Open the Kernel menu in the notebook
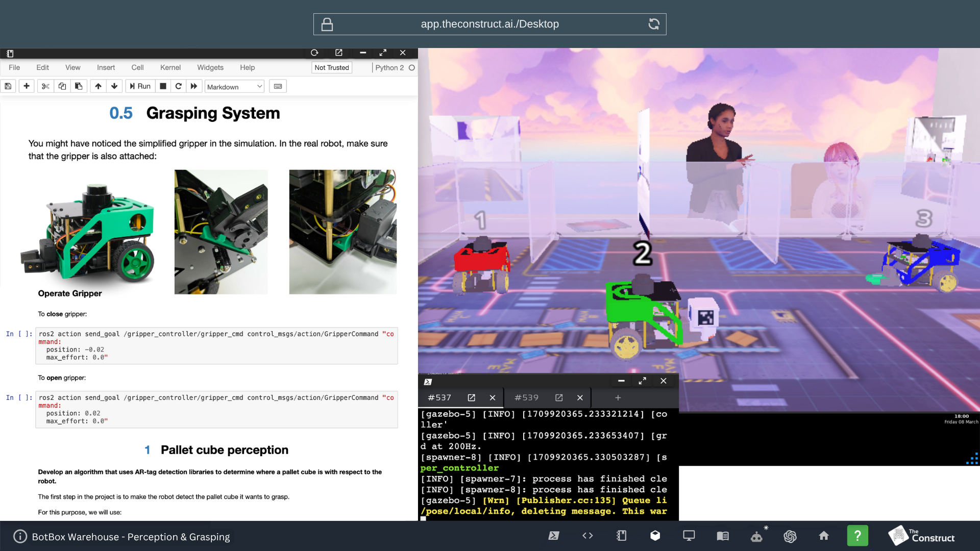 170,67
